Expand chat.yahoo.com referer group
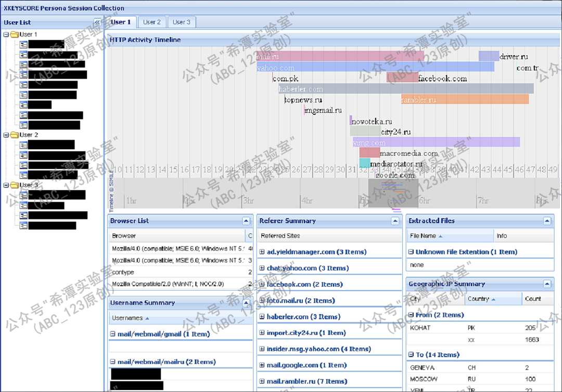Screen dimensions: 562x392 (x=262, y=268)
